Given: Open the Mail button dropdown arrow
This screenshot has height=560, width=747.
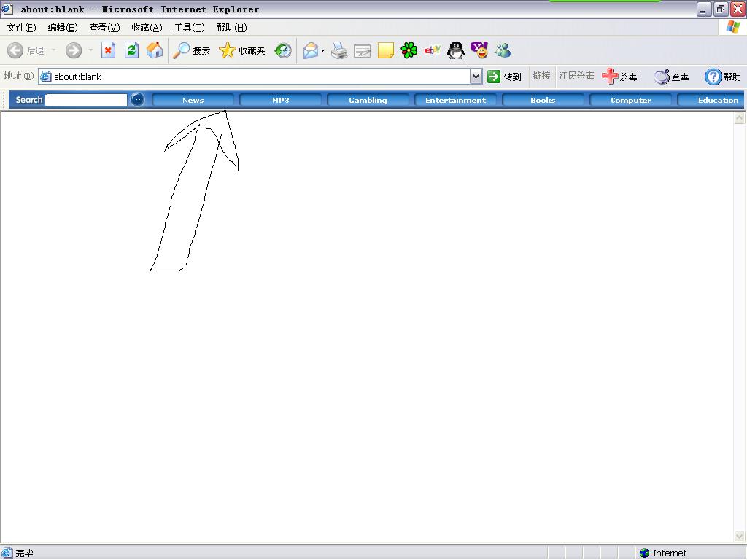Looking at the screenshot, I should tap(322, 51).
